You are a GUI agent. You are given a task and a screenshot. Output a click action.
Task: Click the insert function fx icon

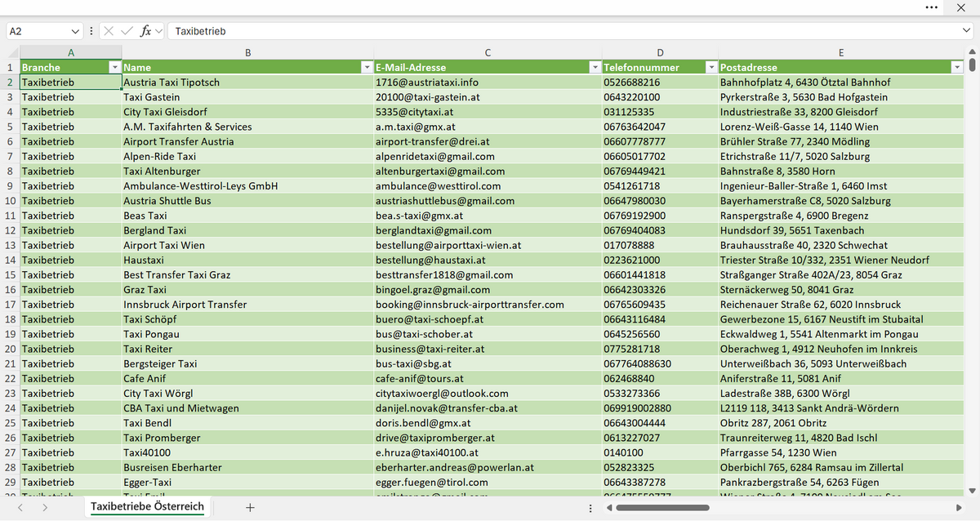[x=146, y=31]
